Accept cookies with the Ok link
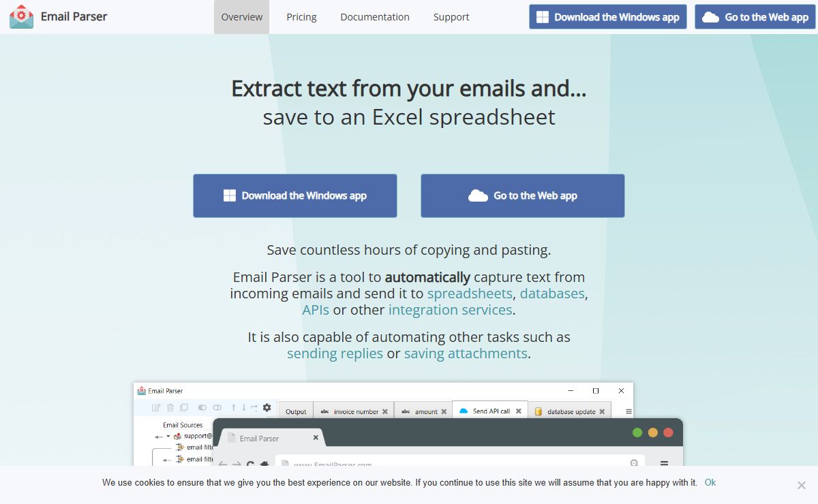 [x=710, y=482]
